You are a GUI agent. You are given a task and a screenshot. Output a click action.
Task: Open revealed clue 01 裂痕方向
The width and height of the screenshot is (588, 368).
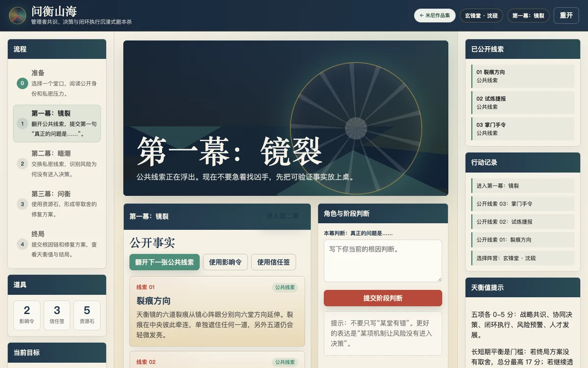522,76
